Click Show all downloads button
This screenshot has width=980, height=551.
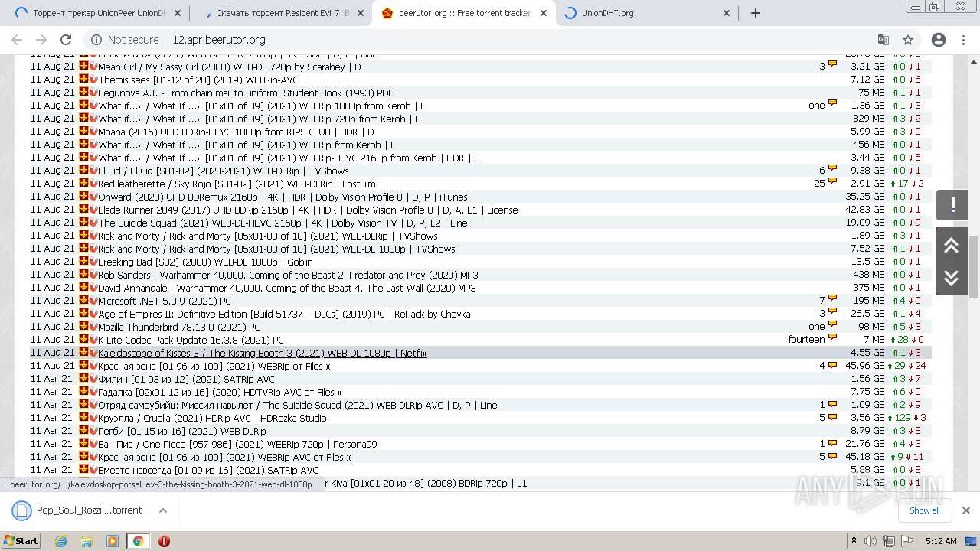coord(924,510)
